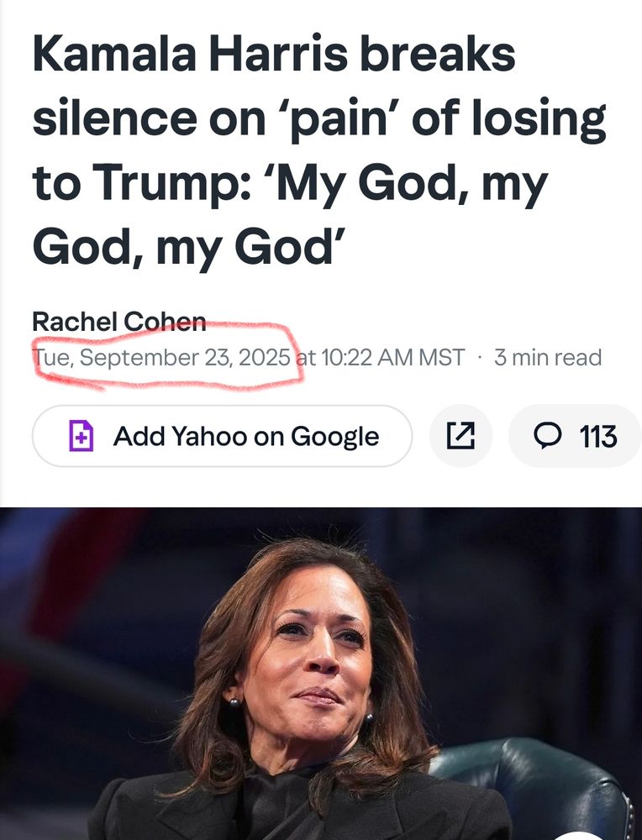The height and width of the screenshot is (840, 642).
Task: Click the speech bubble comments icon
Action: pyautogui.click(x=549, y=436)
